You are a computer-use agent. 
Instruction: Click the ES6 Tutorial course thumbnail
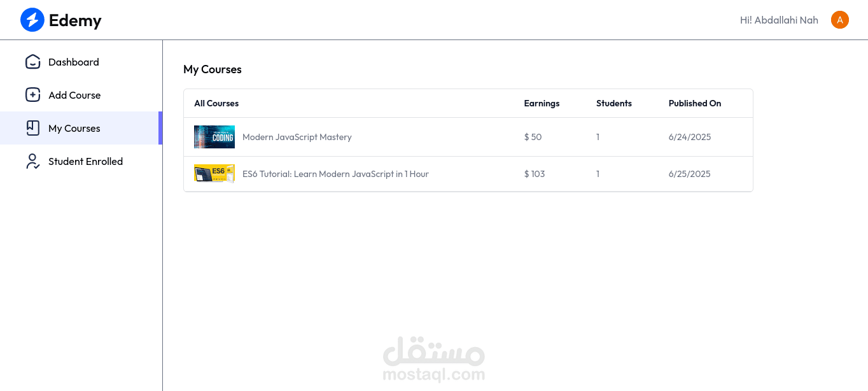214,174
